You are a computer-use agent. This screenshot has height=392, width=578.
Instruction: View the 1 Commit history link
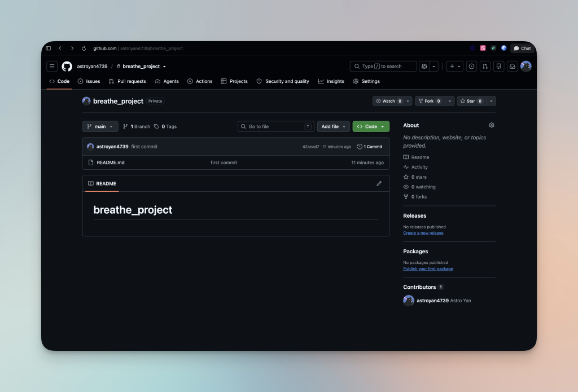pyautogui.click(x=370, y=147)
